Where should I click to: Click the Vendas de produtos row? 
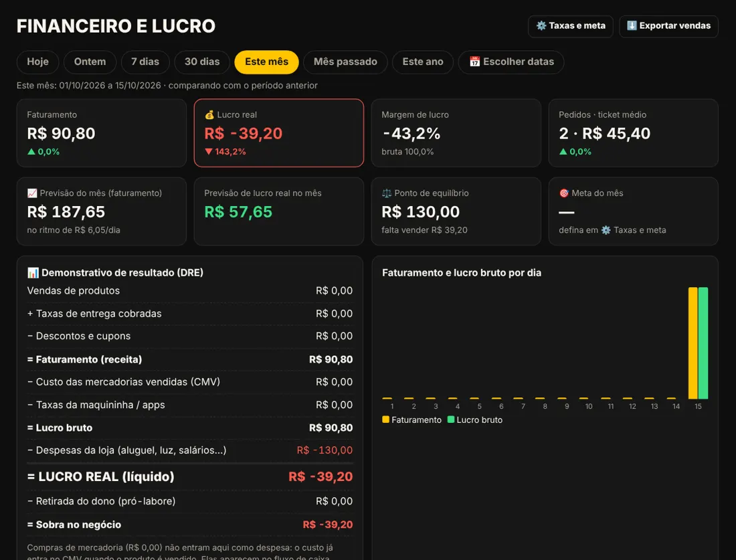click(189, 290)
